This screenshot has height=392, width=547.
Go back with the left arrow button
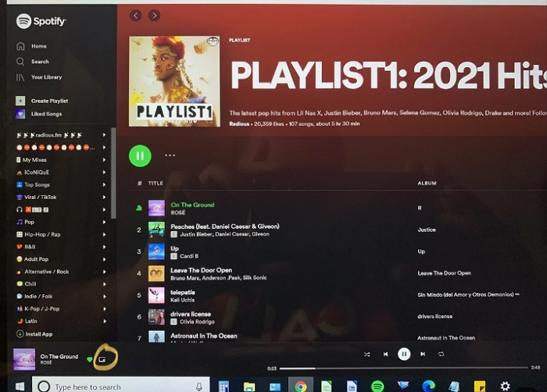(x=136, y=16)
